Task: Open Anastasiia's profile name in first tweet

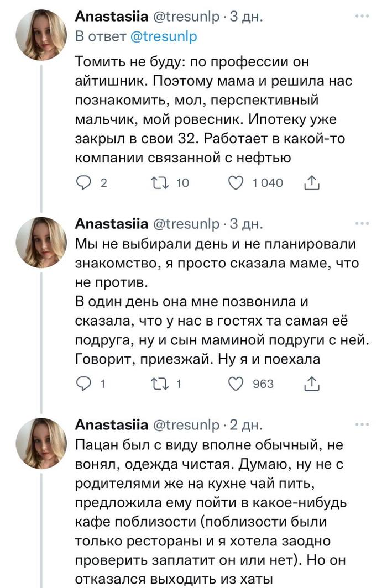Action: point(111,17)
